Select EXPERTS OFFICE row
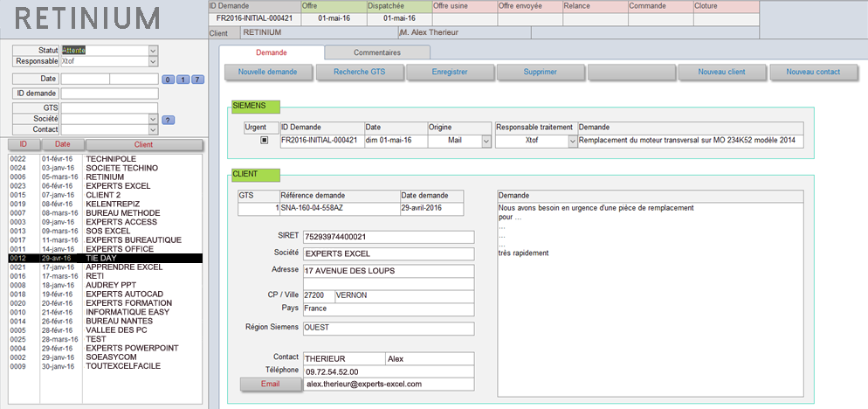 (x=105, y=249)
